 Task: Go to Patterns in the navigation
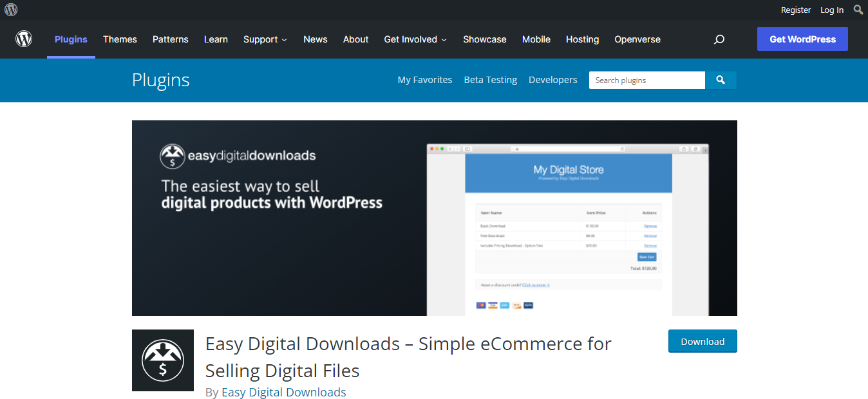pos(171,39)
